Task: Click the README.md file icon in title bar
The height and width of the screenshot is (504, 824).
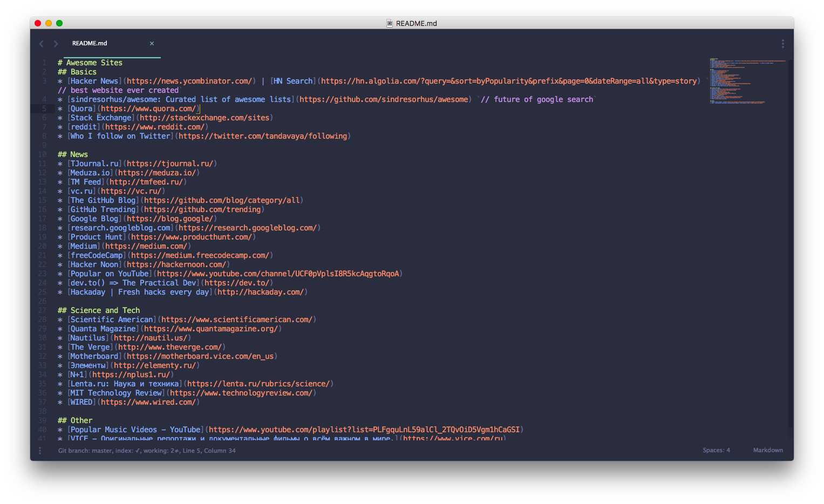Action: point(390,23)
